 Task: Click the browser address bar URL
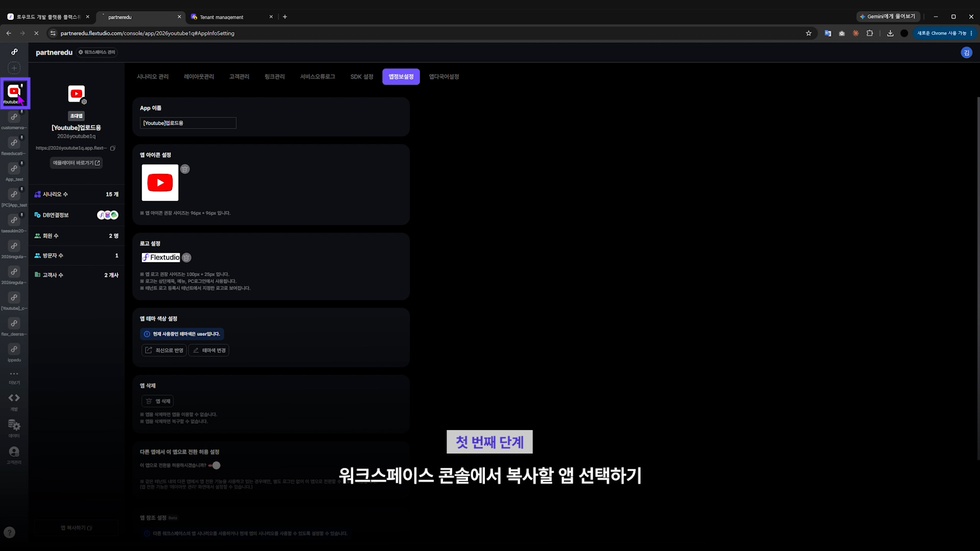(148, 33)
